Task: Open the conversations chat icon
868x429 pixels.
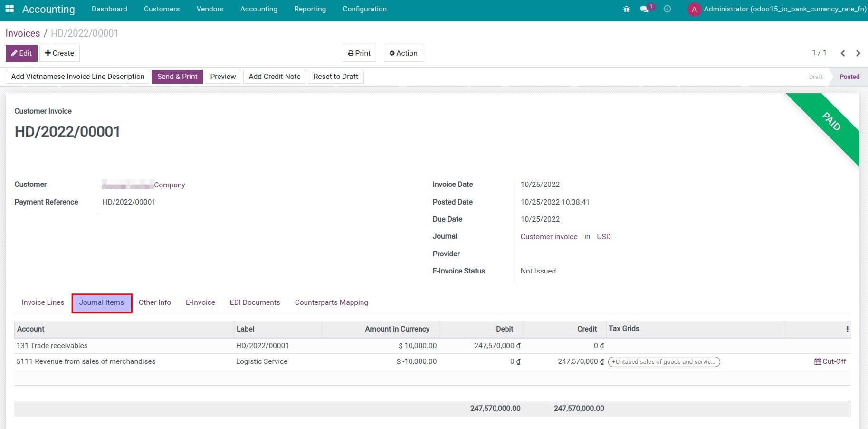Action: tap(644, 9)
